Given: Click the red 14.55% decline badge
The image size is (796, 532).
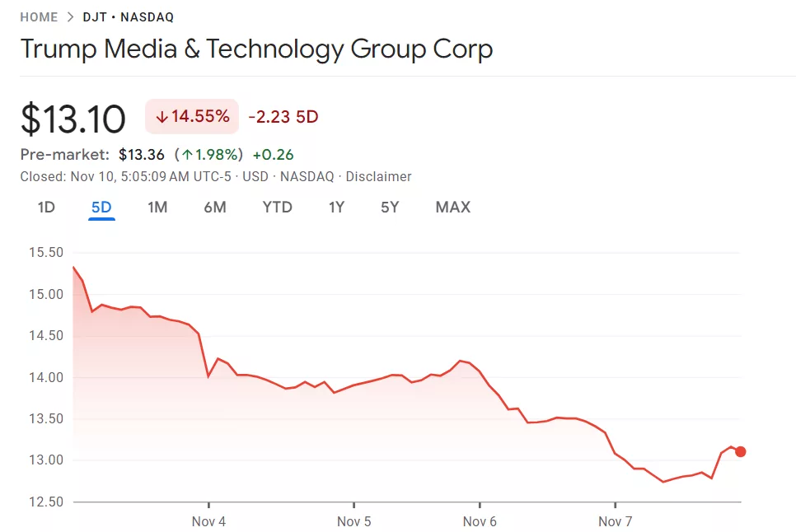Looking at the screenshot, I should 191,117.
